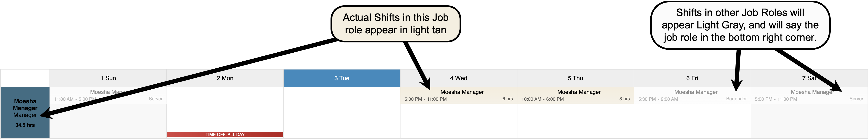
Task: Open the red TIME OFF: ALL DAY bar
Action: tap(225, 135)
